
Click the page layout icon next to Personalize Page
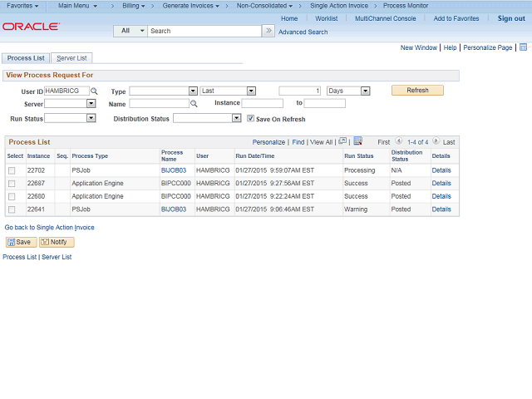(523, 47)
